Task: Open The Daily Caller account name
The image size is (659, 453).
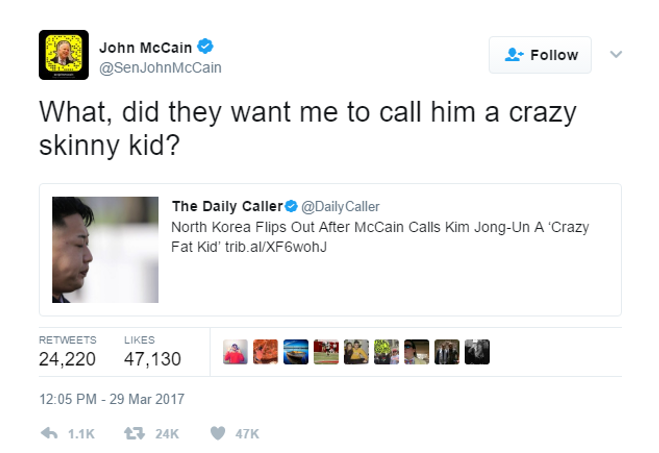Action: pos(227,207)
